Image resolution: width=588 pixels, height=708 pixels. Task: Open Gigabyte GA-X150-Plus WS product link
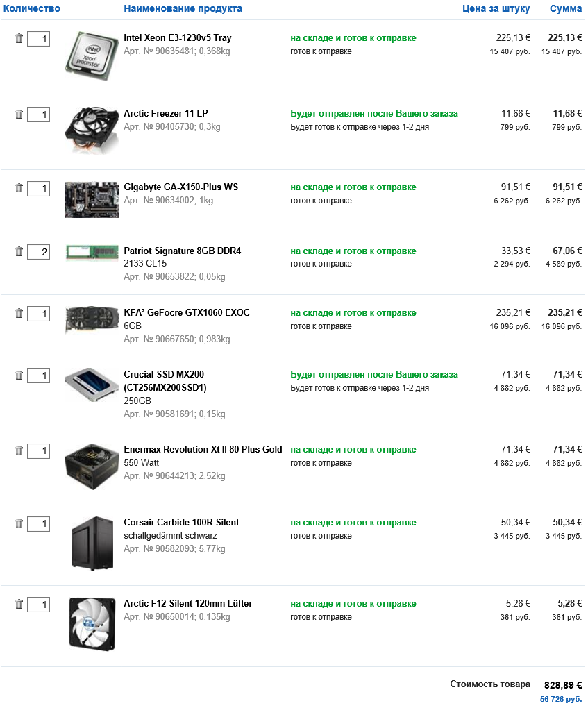180,187
